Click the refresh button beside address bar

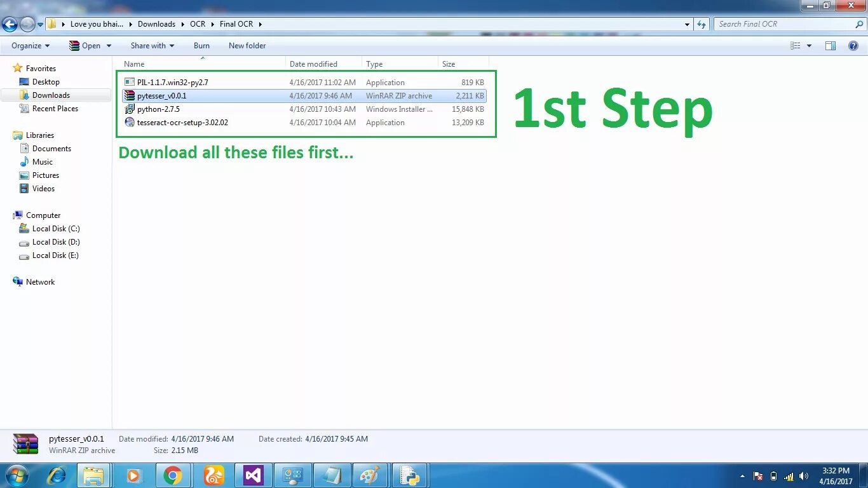[x=702, y=24]
